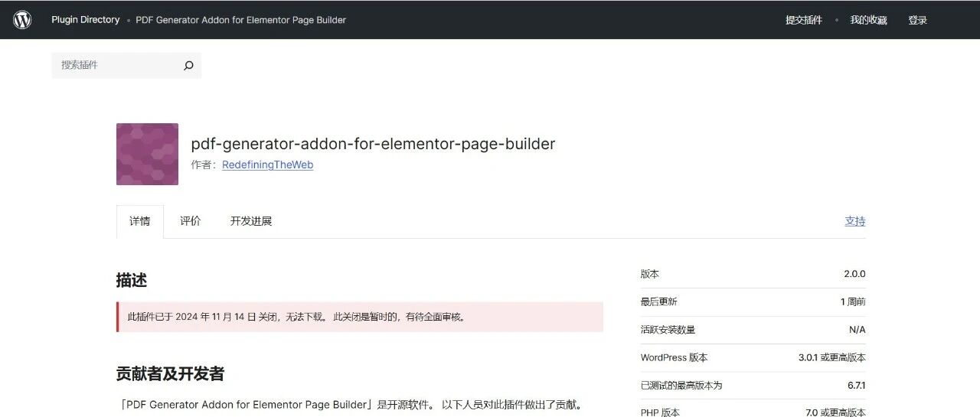Click the version value 2.0.0
The image size is (980, 417).
coord(854,274)
